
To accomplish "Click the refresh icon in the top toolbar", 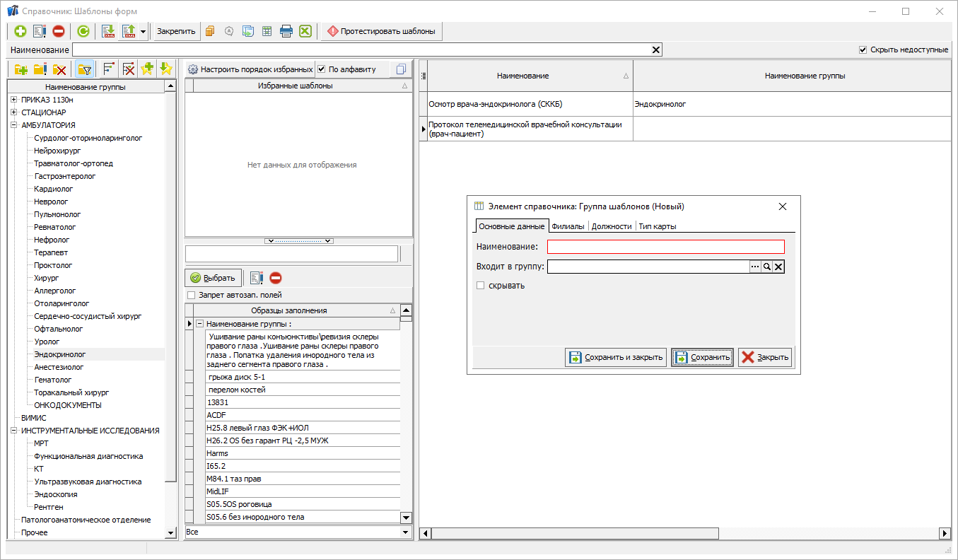I will pyautogui.click(x=83, y=31).
